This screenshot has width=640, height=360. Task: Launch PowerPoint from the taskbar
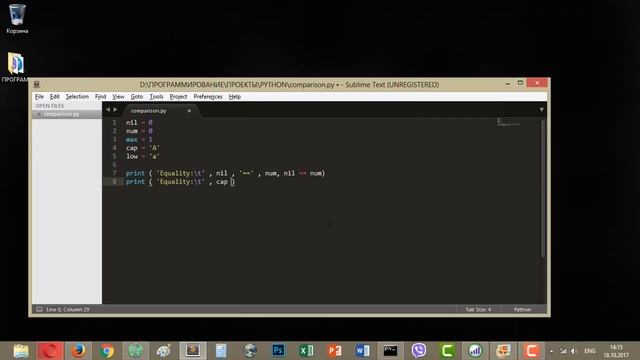point(334,351)
